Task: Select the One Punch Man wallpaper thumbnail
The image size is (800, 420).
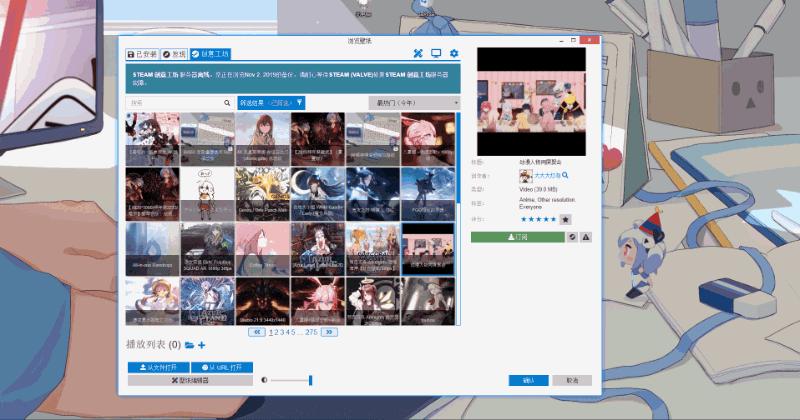Action: 262,194
